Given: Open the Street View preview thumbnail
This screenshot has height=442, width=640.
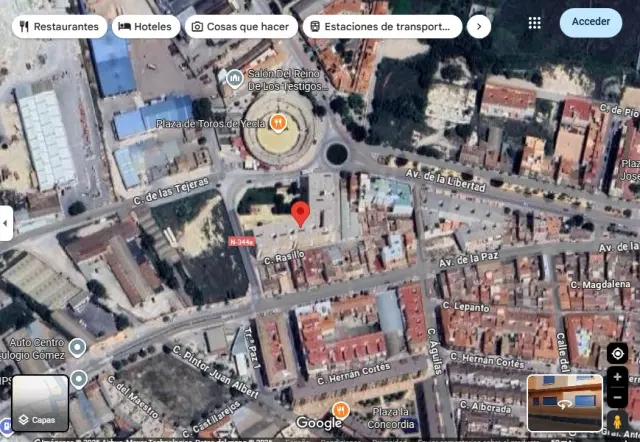Looking at the screenshot, I should tap(565, 403).
